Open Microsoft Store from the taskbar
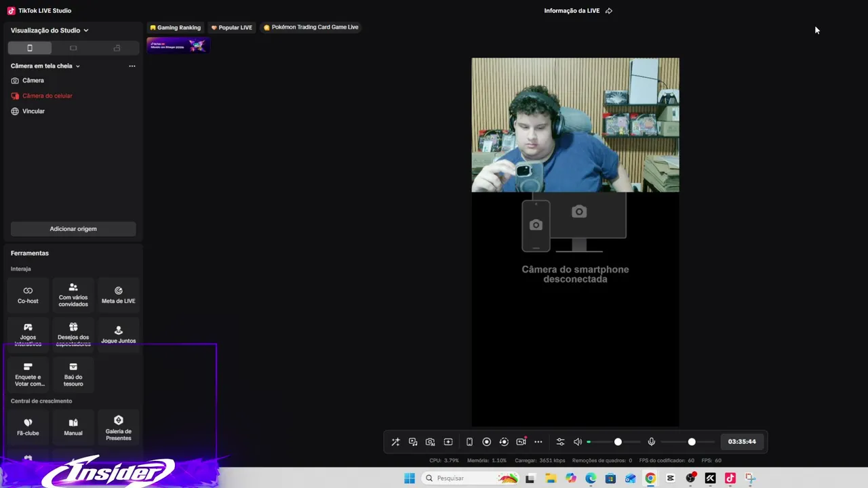 pyautogui.click(x=610, y=479)
